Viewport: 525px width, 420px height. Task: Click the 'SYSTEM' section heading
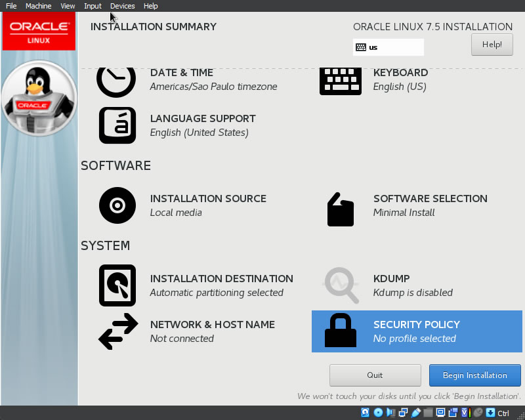point(106,246)
